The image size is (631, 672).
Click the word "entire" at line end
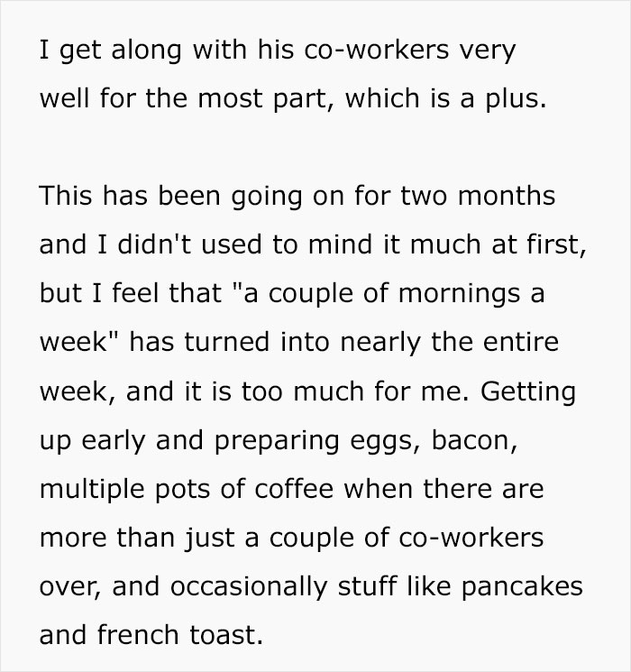click(x=525, y=342)
